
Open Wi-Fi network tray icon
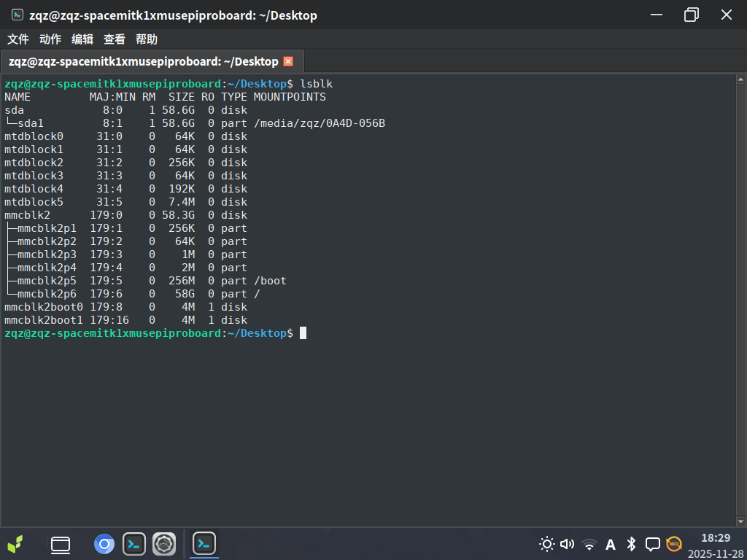point(589,544)
